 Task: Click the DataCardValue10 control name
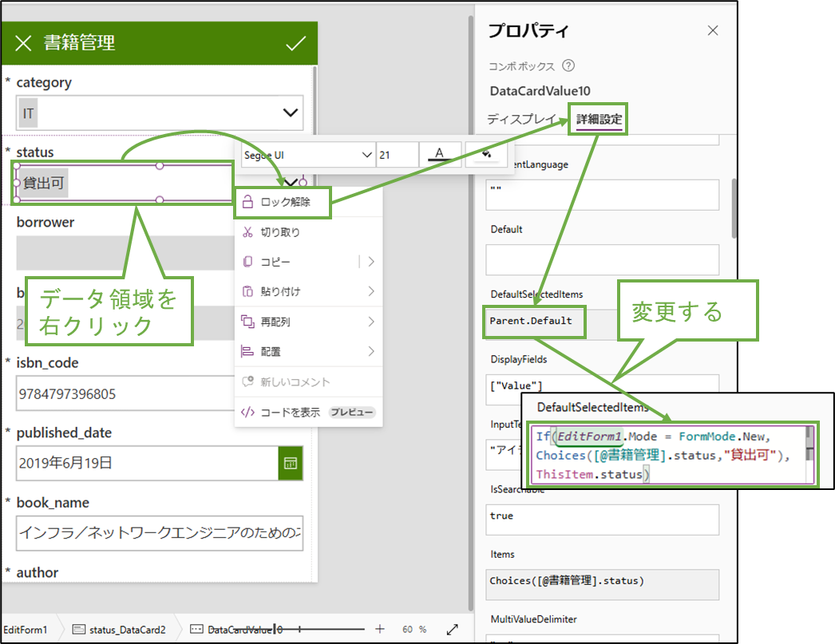(540, 91)
